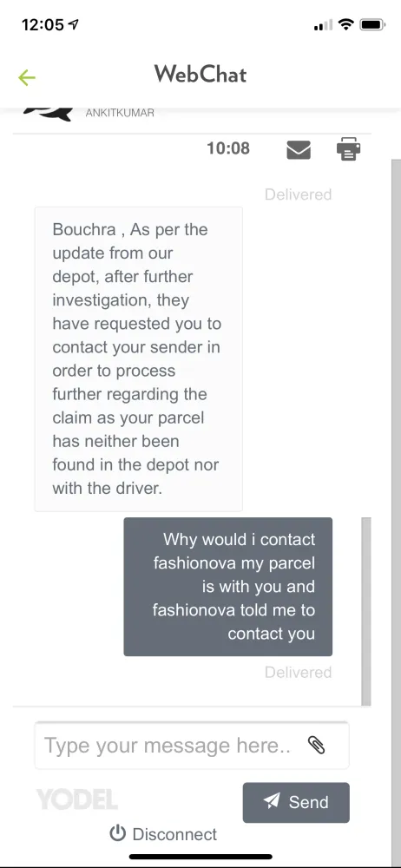
Task: Click the agent avatar image
Action: coord(49,113)
